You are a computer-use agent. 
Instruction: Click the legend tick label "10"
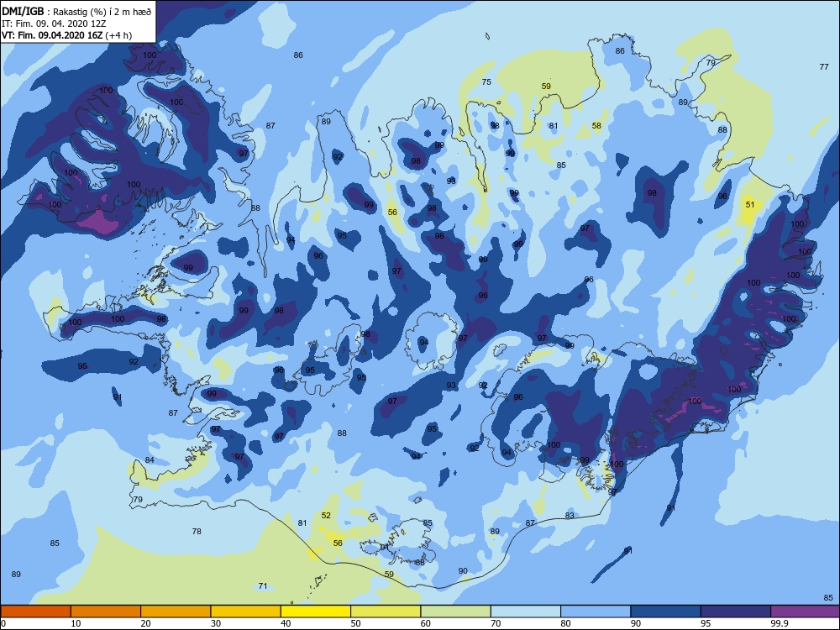point(76,623)
